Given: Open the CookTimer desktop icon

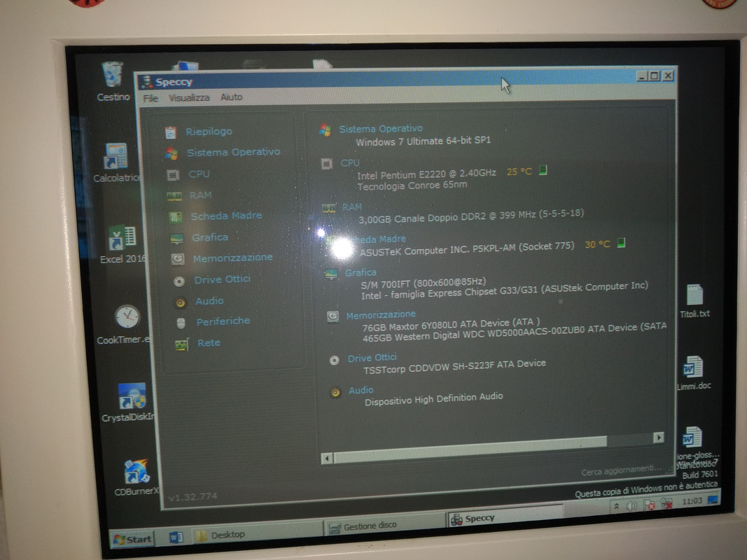Looking at the screenshot, I should point(125,324).
